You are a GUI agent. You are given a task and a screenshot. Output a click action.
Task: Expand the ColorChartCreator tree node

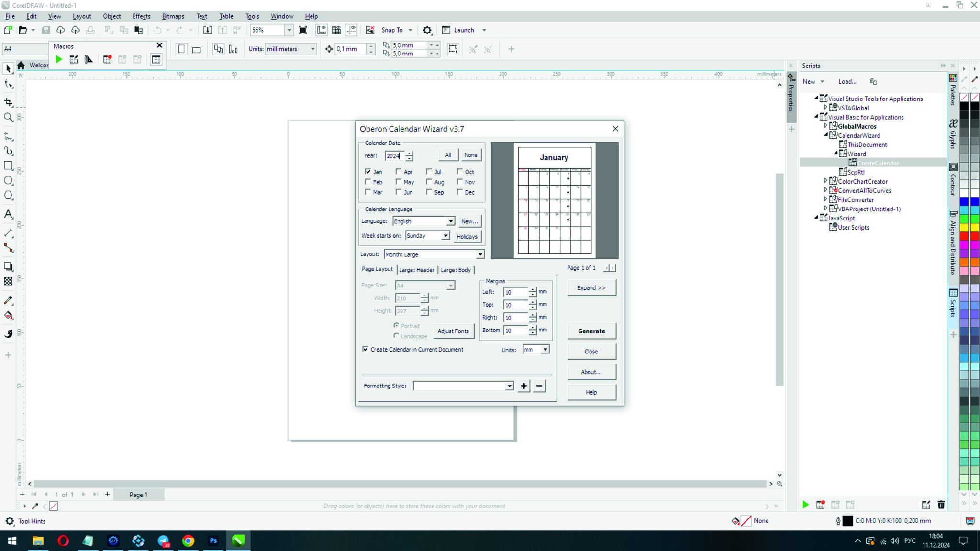pyautogui.click(x=825, y=181)
